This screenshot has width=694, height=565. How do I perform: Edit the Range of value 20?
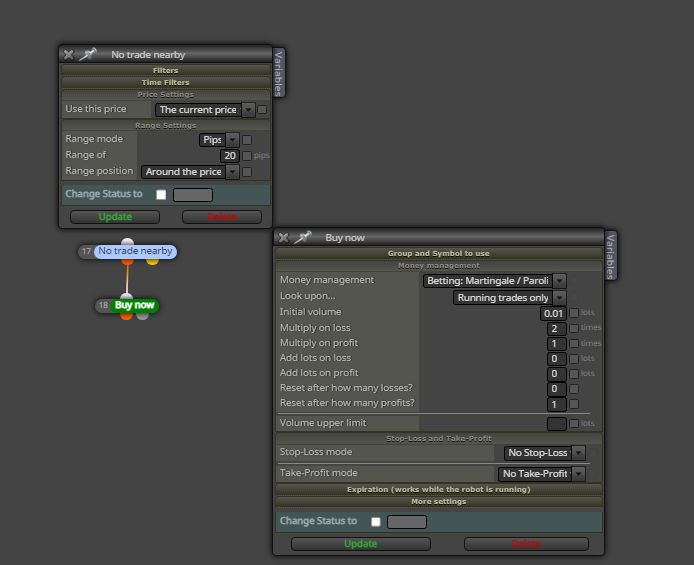pyautogui.click(x=230, y=156)
